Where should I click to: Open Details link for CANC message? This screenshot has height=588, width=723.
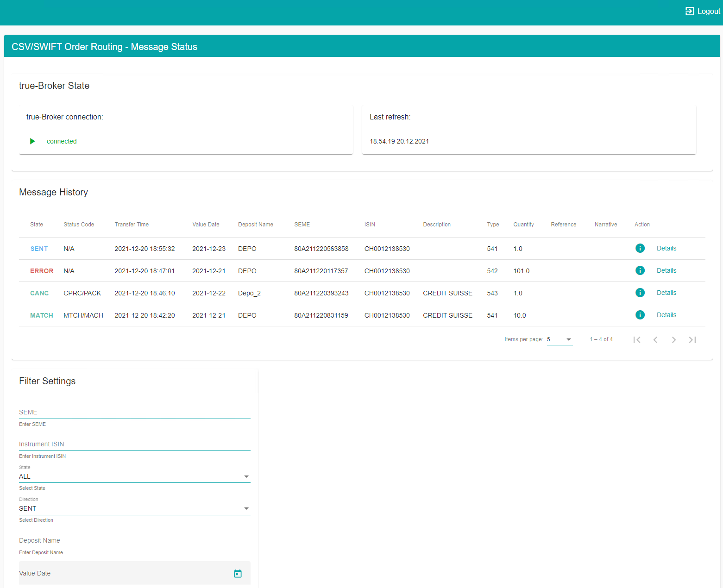point(666,293)
